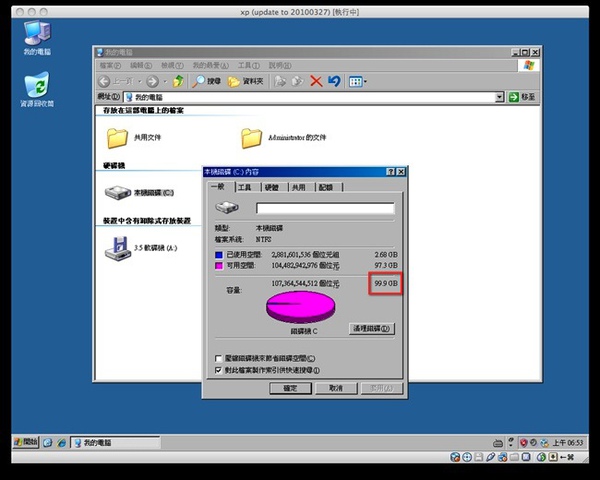Click the VirtualBox cube tray icon
Viewport: 600px width, 480px height.
[544, 443]
